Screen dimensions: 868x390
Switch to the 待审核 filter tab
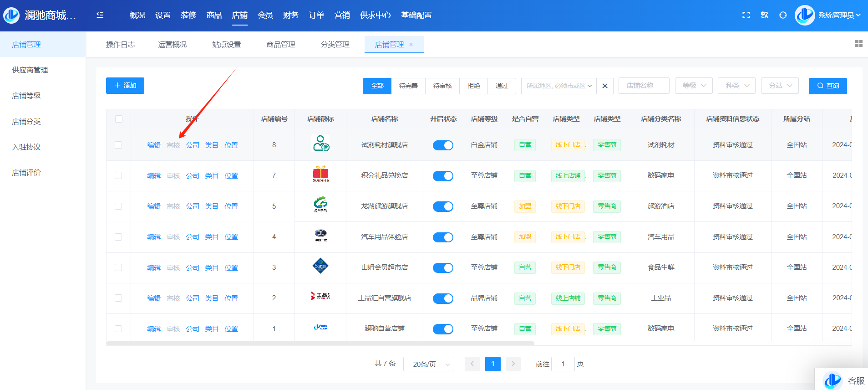click(x=442, y=86)
